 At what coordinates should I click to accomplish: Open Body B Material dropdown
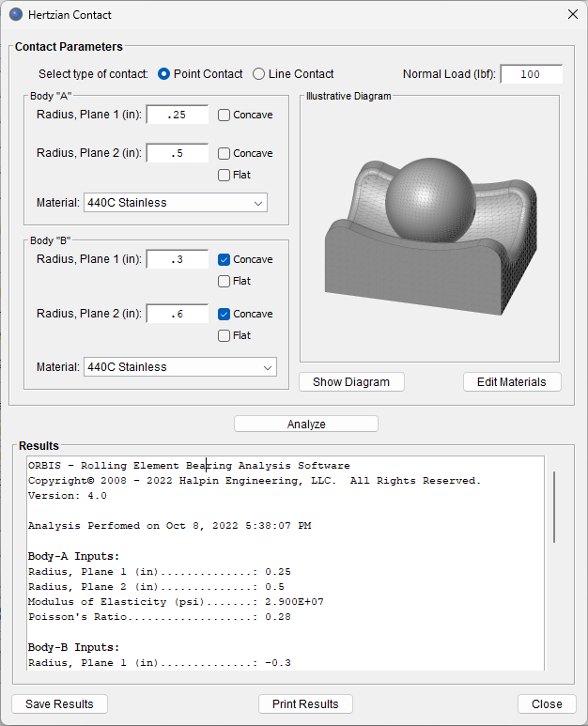pos(179,367)
